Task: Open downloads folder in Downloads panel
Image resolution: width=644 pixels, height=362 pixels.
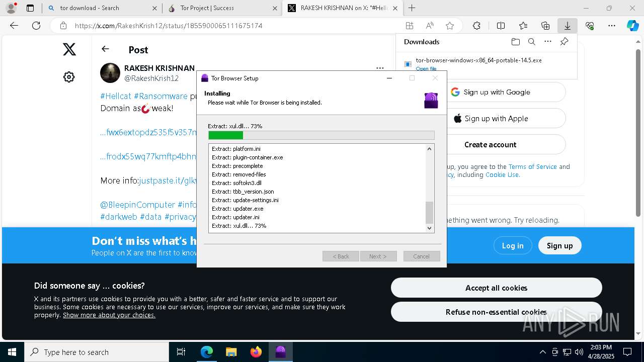Action: 515,42
